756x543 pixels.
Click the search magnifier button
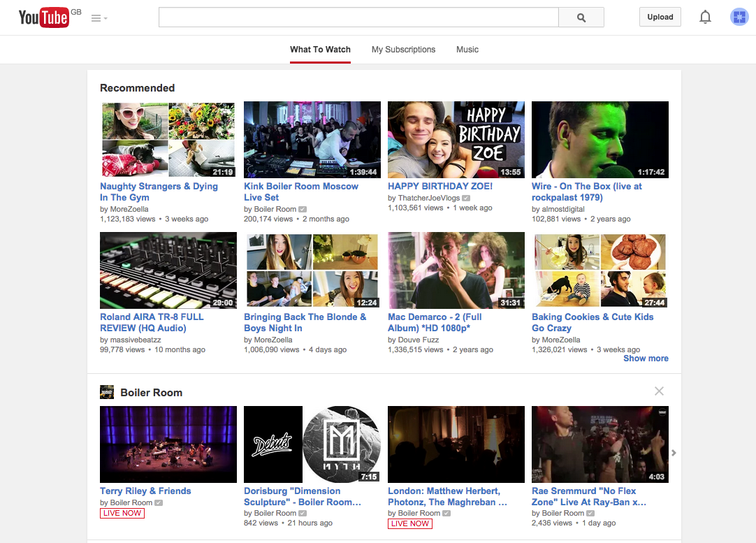coord(581,17)
